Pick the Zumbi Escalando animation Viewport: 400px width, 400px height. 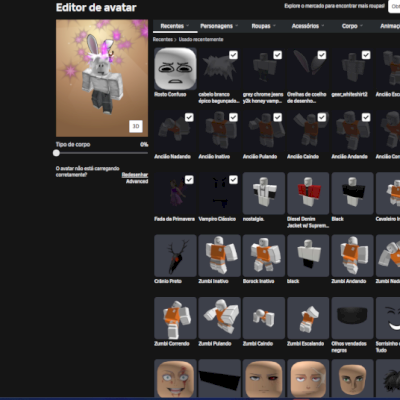pos(308,318)
